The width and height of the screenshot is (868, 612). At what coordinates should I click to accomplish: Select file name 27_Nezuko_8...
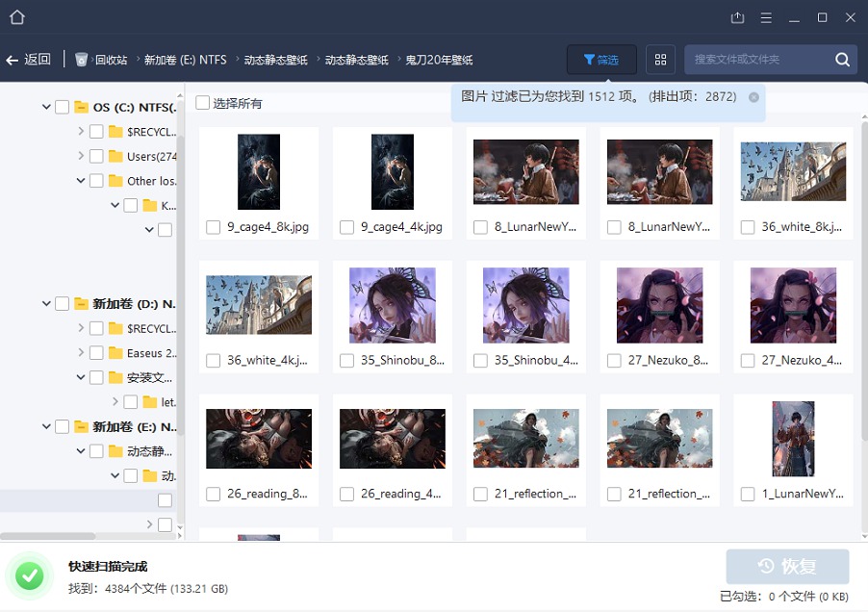click(x=668, y=361)
